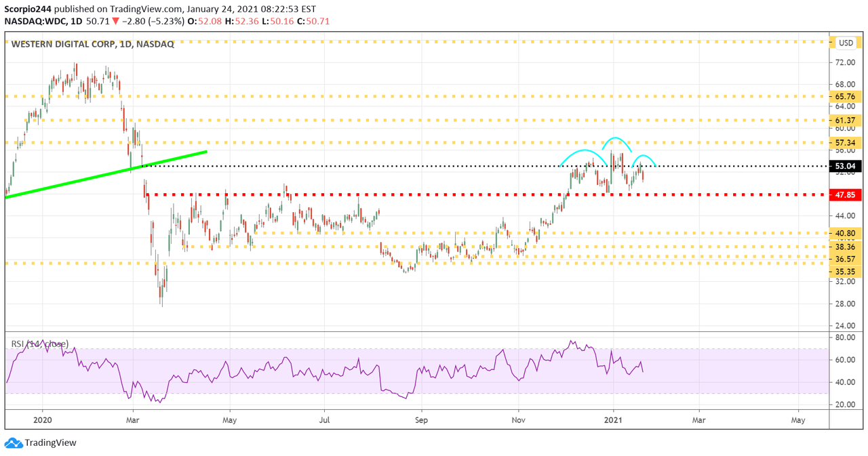Click the USD currency label
The height and width of the screenshot is (456, 868).
coord(846,43)
